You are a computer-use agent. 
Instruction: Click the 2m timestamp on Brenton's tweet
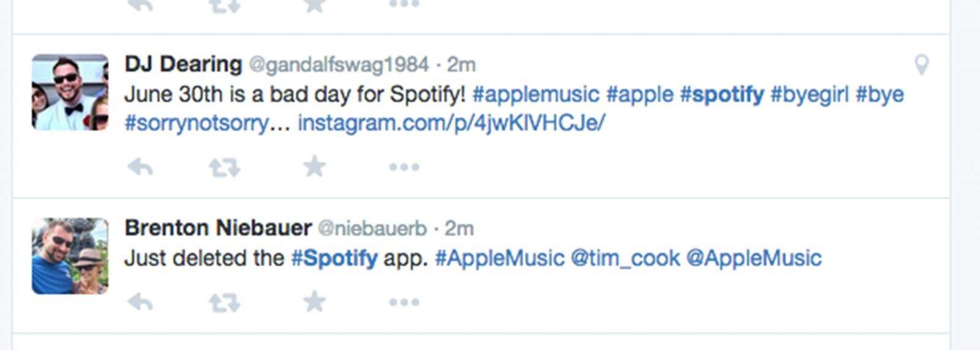(459, 228)
